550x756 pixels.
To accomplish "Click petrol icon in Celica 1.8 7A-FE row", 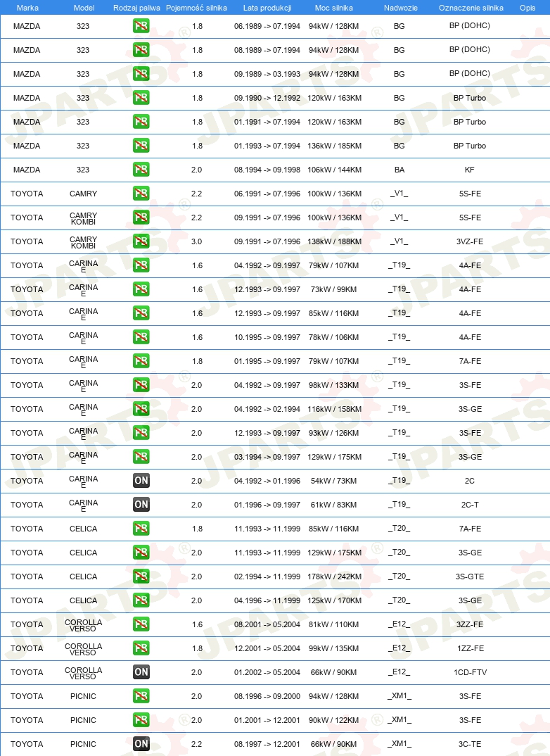I will coord(141,529).
